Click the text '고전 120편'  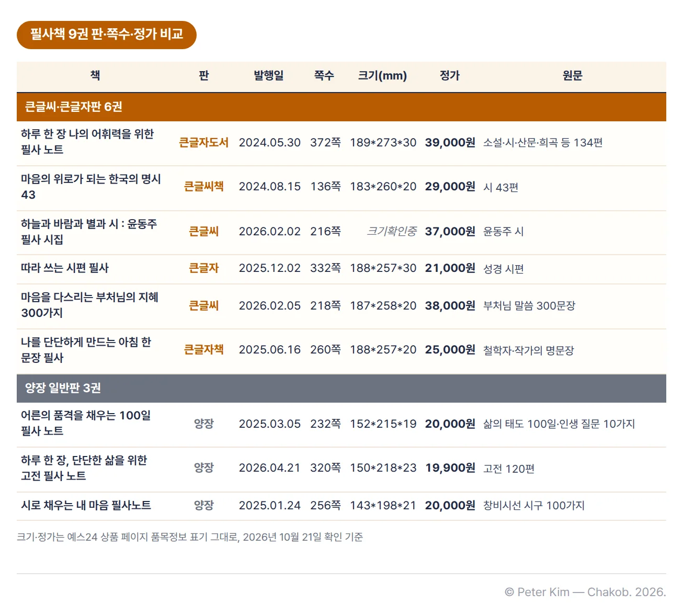click(509, 469)
